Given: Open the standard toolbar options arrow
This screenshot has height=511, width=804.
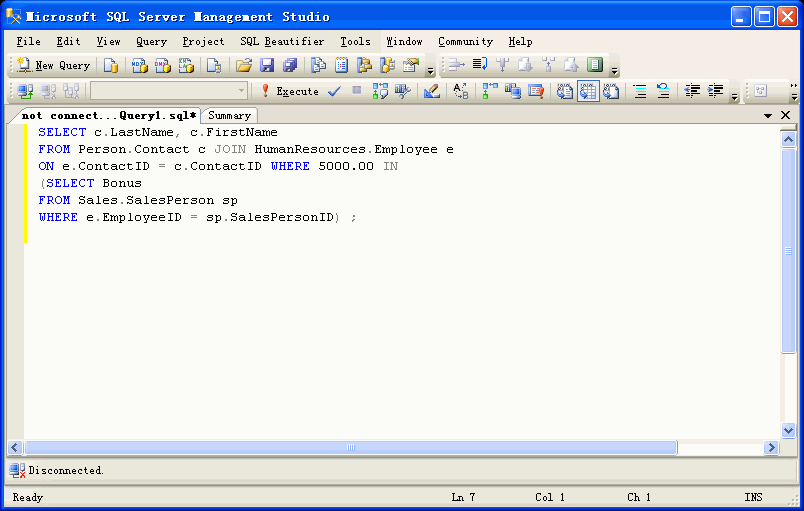Looking at the screenshot, I should pos(431,70).
